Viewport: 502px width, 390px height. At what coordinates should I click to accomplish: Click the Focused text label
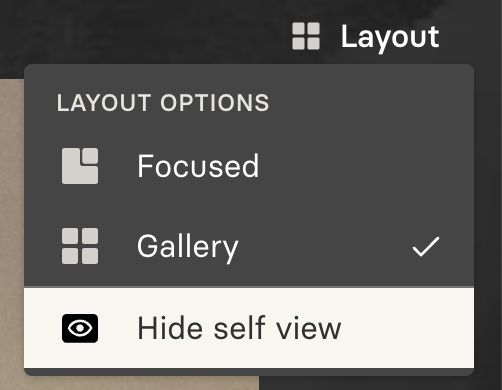tap(198, 166)
